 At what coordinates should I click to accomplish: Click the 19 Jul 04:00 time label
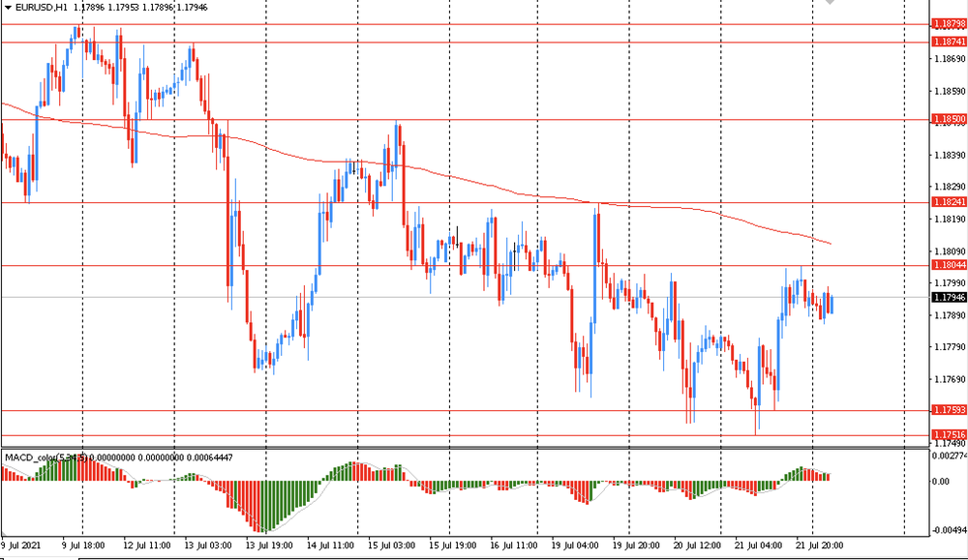click(575, 545)
